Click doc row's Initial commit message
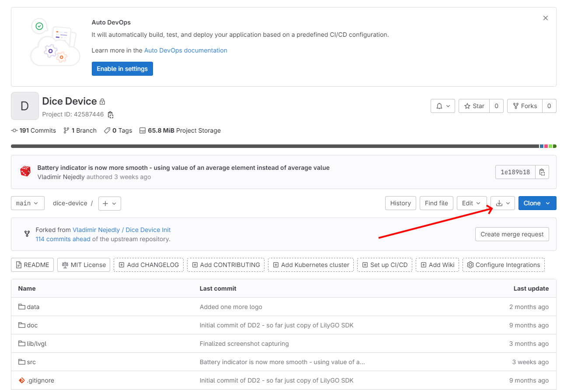The height and width of the screenshot is (390, 588). 277,325
